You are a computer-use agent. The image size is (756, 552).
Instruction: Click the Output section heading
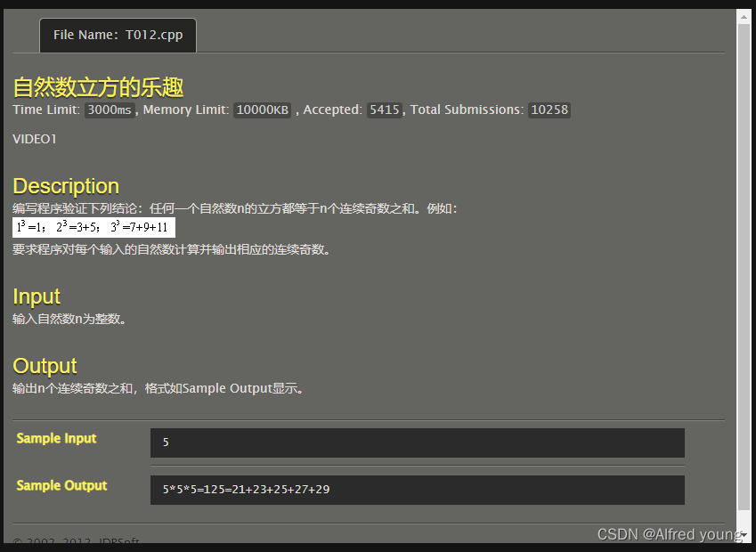[45, 365]
